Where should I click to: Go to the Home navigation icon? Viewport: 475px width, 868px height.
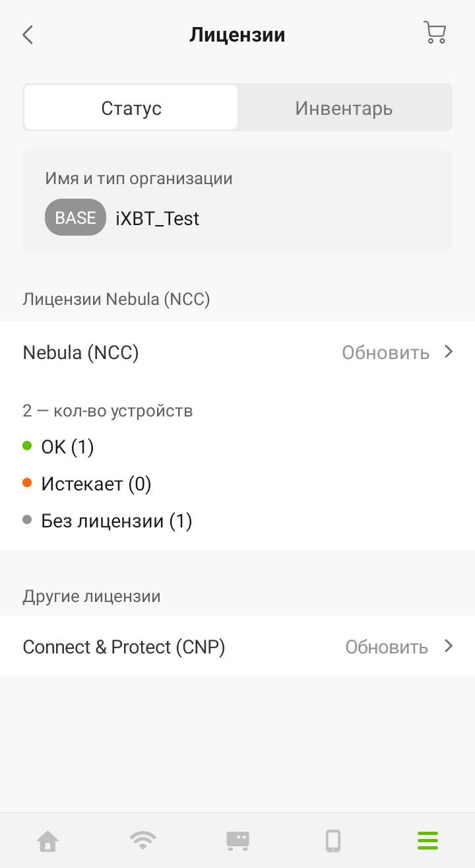point(47,841)
